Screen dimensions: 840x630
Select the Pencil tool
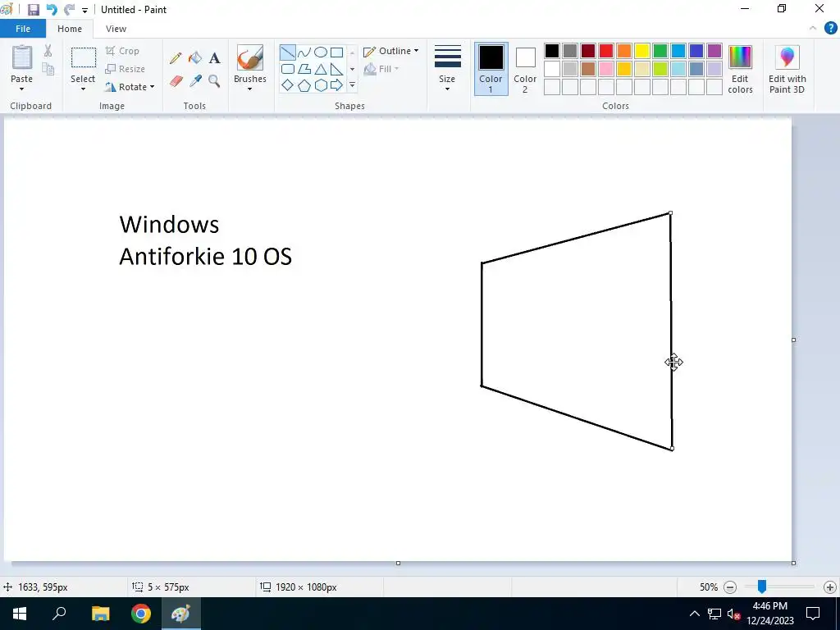coord(176,58)
